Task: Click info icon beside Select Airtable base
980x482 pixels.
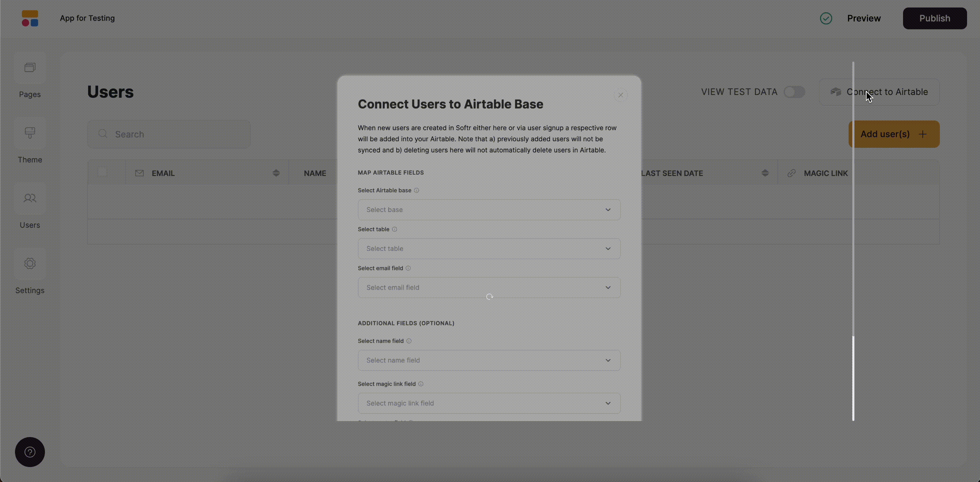Action: [416, 191]
